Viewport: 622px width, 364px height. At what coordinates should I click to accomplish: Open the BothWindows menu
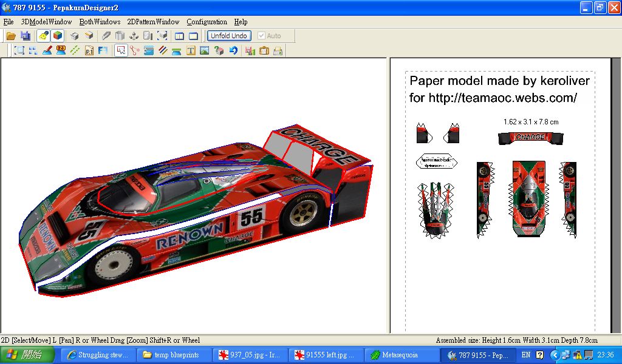point(100,22)
